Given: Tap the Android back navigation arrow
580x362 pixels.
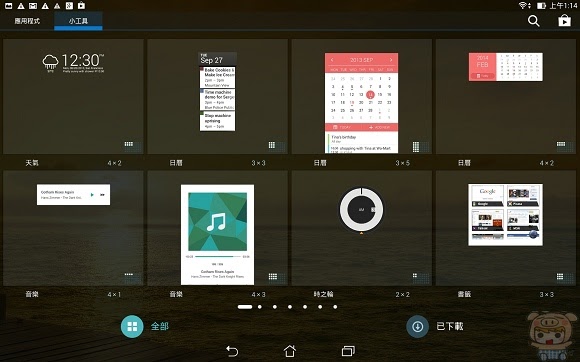Looking at the screenshot, I should [232, 351].
